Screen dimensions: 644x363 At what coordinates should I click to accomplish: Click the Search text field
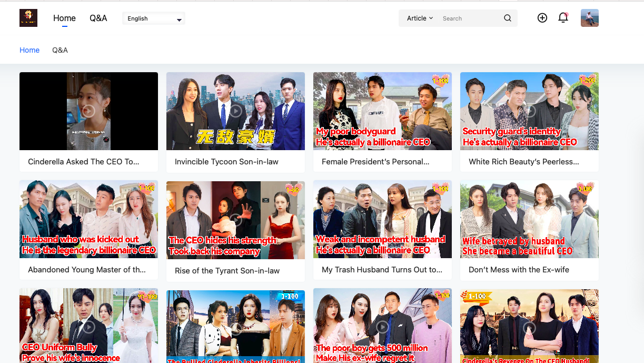469,18
